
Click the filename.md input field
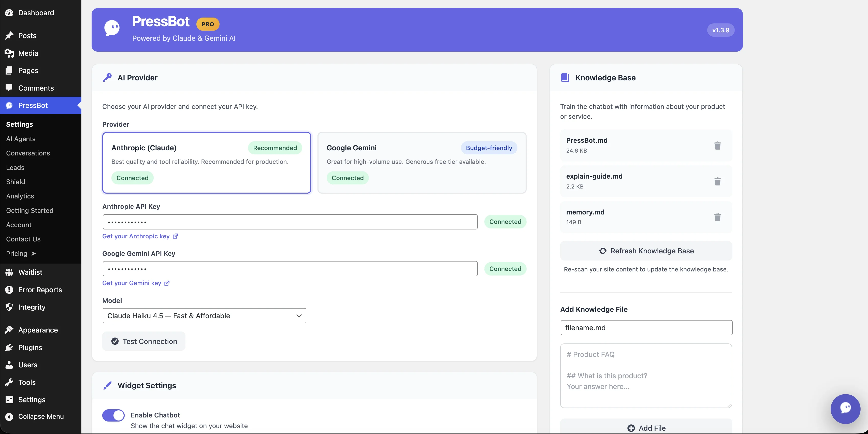(646, 327)
